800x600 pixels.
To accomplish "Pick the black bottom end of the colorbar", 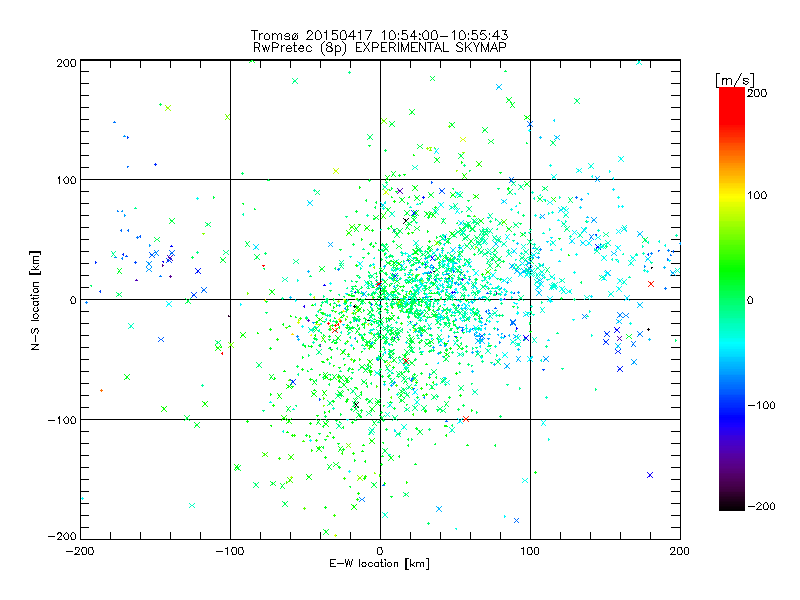I will 732,506.
